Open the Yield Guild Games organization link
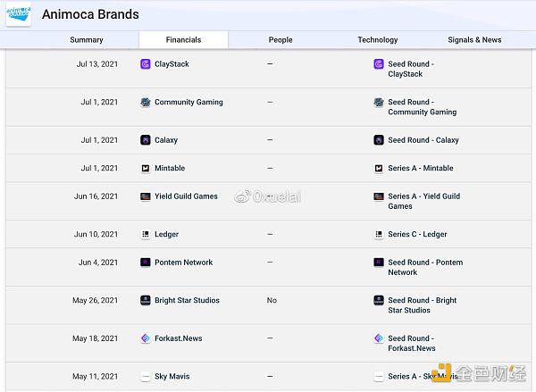Image resolution: width=536 pixels, height=392 pixels. [186, 196]
